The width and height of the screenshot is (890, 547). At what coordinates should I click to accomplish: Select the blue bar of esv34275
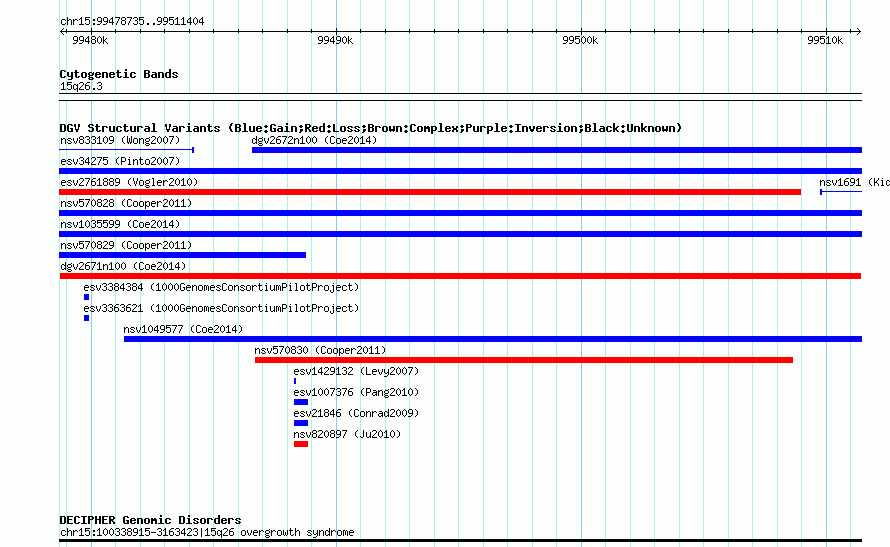[x=460, y=171]
